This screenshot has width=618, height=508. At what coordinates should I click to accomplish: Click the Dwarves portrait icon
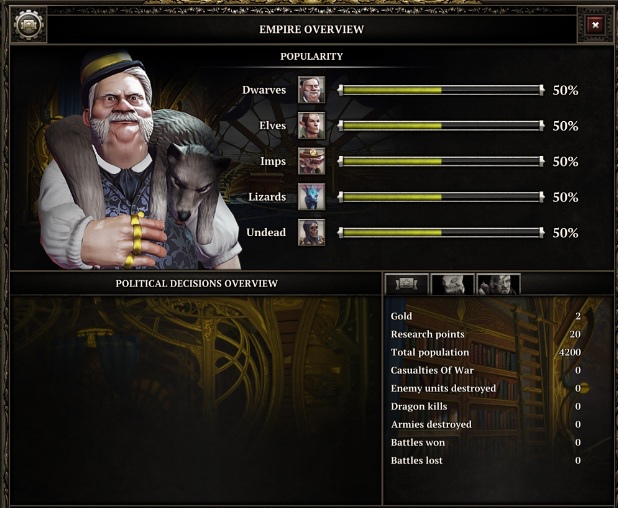coord(311,90)
